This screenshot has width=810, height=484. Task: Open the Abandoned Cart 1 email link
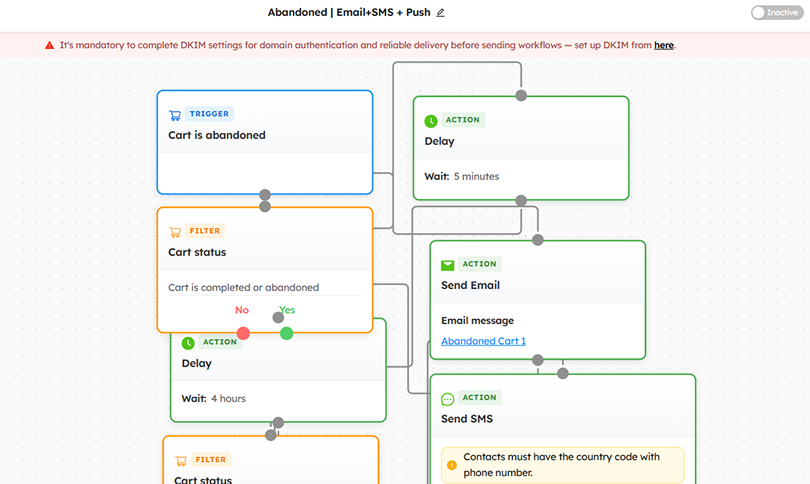pyautogui.click(x=483, y=341)
